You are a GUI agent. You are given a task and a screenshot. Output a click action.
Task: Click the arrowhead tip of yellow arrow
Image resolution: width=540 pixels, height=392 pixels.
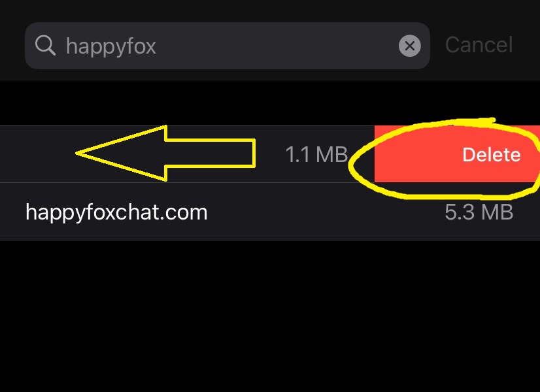point(77,153)
